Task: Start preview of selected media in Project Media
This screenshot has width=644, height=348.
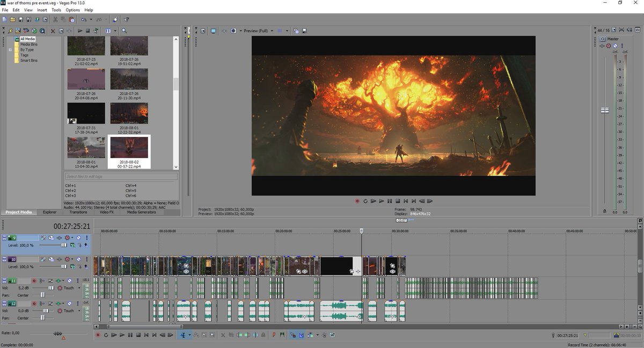Action: pos(80,31)
